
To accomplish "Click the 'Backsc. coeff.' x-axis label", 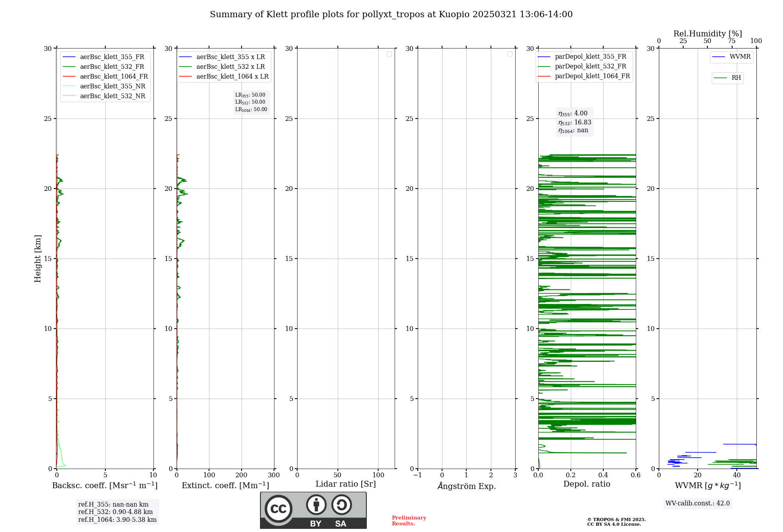I will (x=105, y=485).
